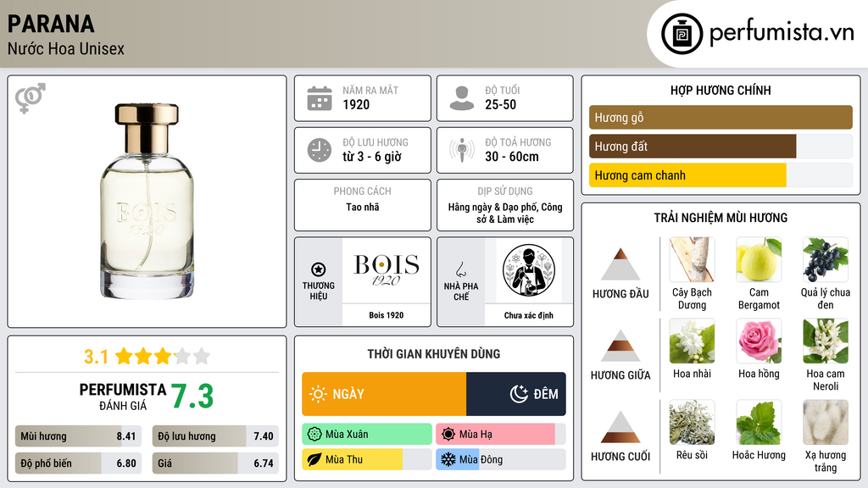Screen dimensions: 868x488
Task: Click the perfumista.vn site name text
Action: 782,32
